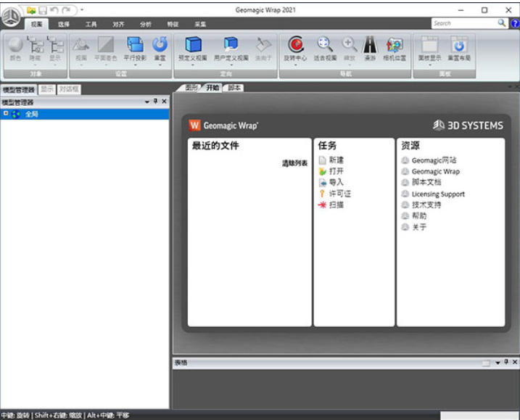Click 新建 in the 任务 list
The image size is (520, 420).
tap(337, 160)
